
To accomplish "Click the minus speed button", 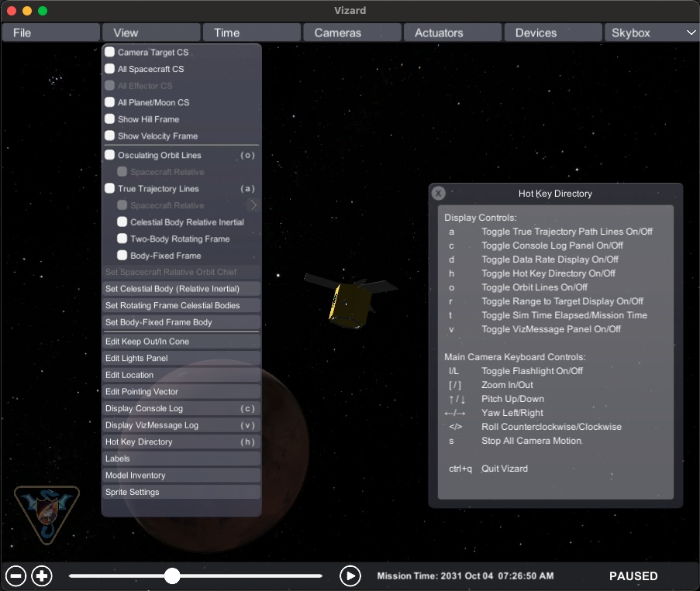I will tap(16, 576).
